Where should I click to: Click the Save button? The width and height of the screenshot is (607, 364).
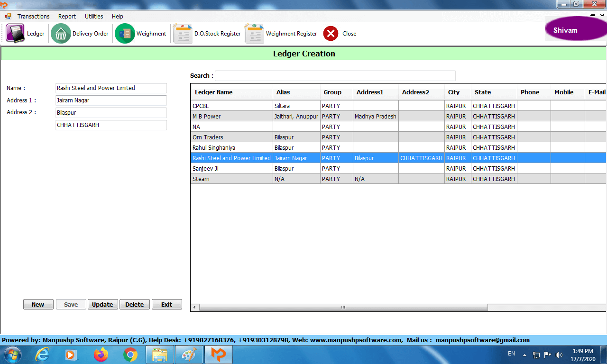[71, 304]
